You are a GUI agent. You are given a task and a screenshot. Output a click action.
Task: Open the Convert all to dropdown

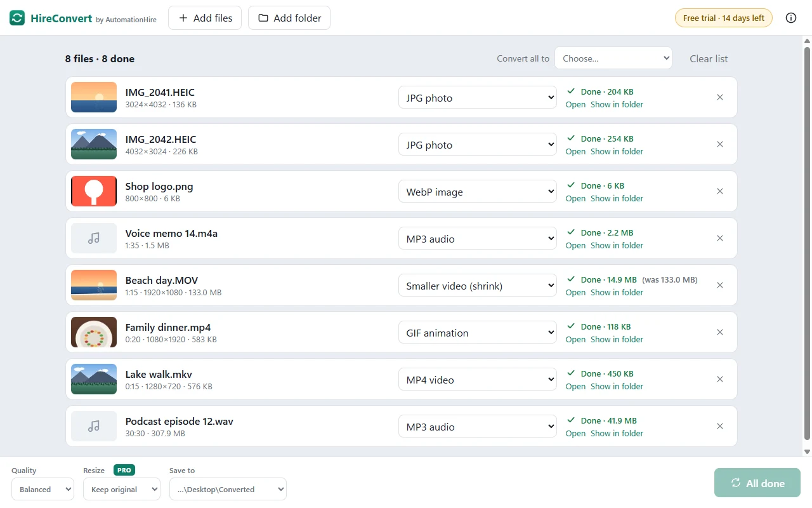[613, 58]
